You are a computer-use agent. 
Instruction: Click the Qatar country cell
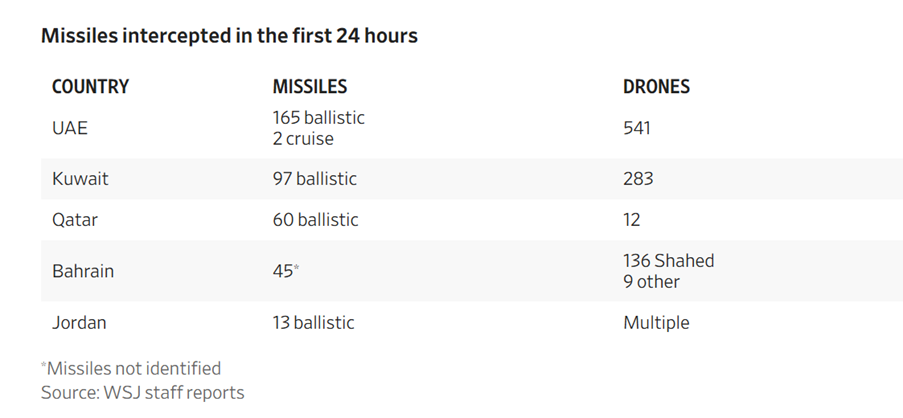(x=74, y=219)
